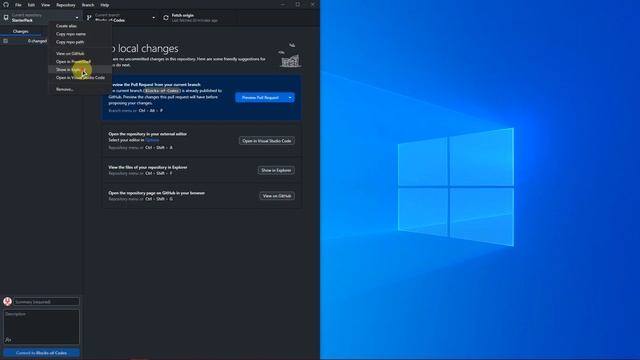640x360 pixels.
Task: Click the add co-authors icon in Description
Action: 8,340
